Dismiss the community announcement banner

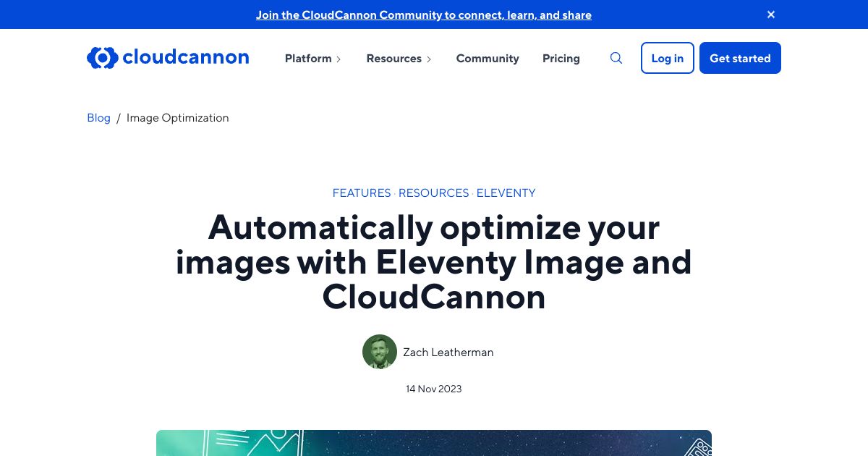point(771,14)
